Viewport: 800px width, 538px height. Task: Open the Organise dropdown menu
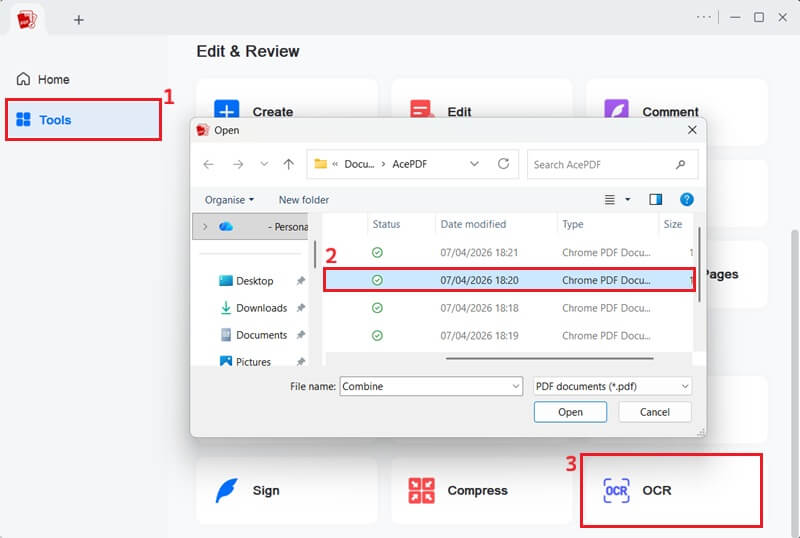[229, 200]
